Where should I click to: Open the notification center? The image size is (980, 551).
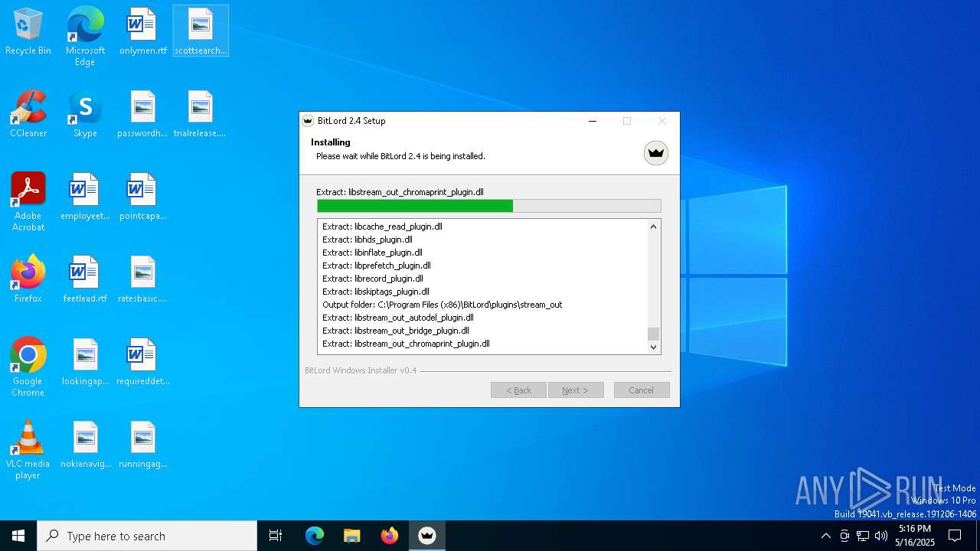(x=955, y=536)
